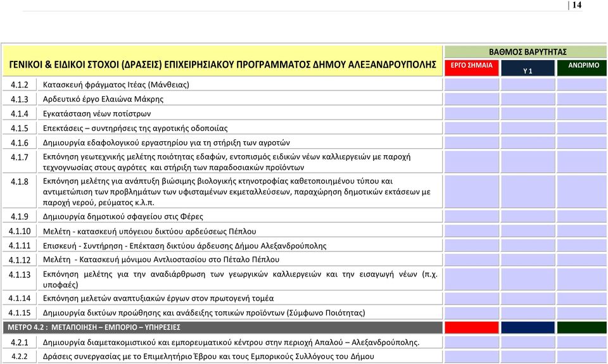608x364 pixels.
Task: Select row number 4.2.1
Action: click(20, 342)
